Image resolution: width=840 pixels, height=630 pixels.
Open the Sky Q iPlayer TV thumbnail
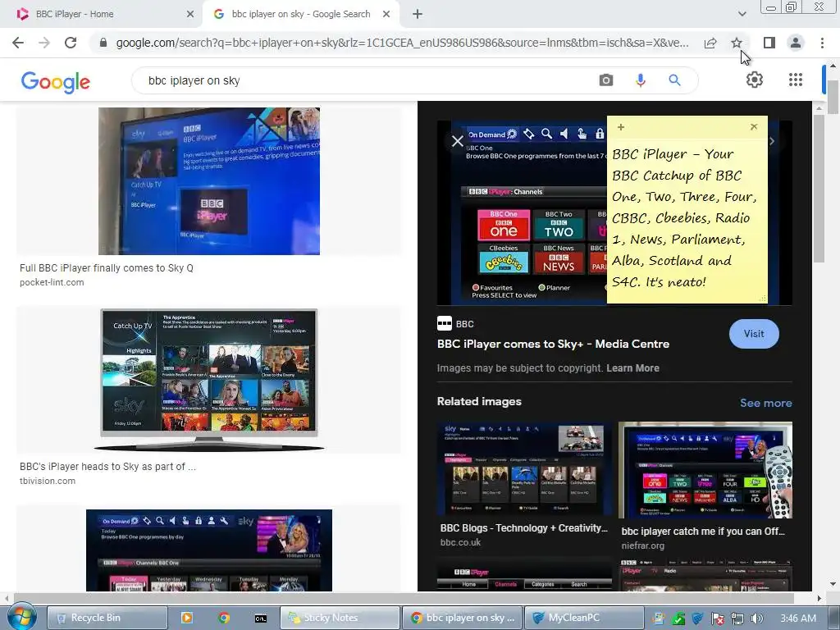pyautogui.click(x=209, y=181)
